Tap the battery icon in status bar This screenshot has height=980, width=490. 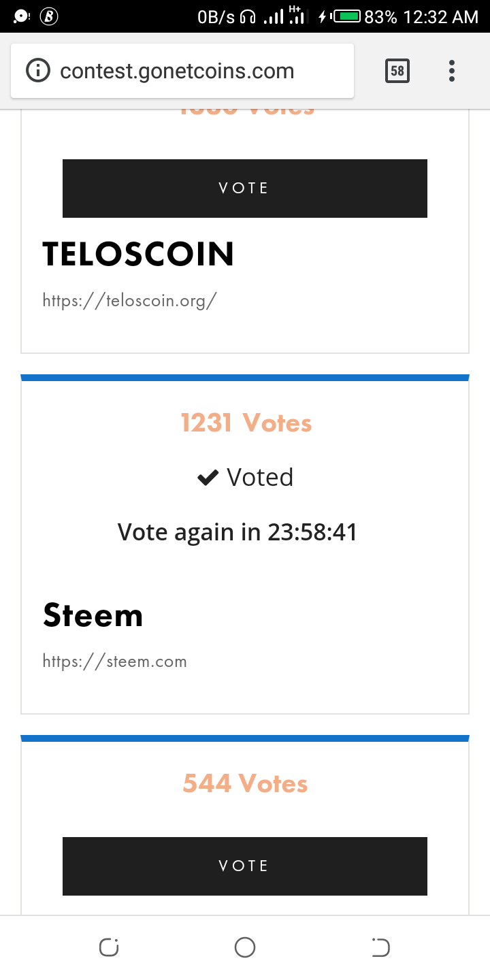(346, 16)
